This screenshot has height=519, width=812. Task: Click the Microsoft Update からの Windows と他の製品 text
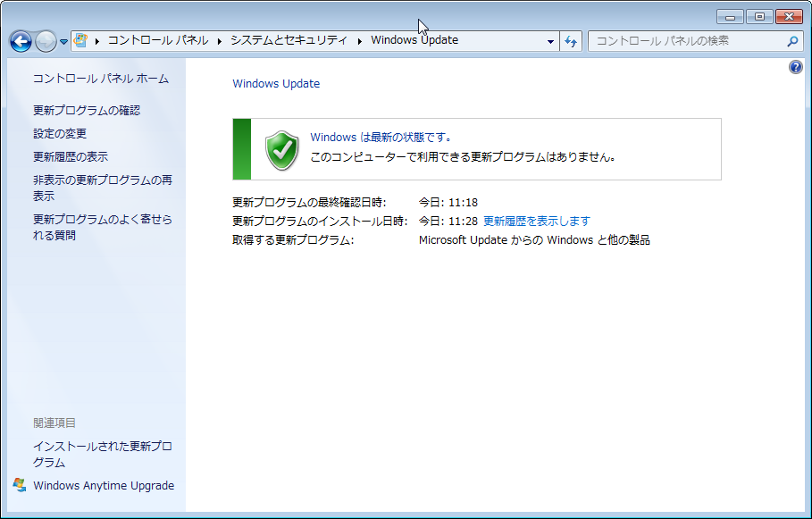[534, 240]
